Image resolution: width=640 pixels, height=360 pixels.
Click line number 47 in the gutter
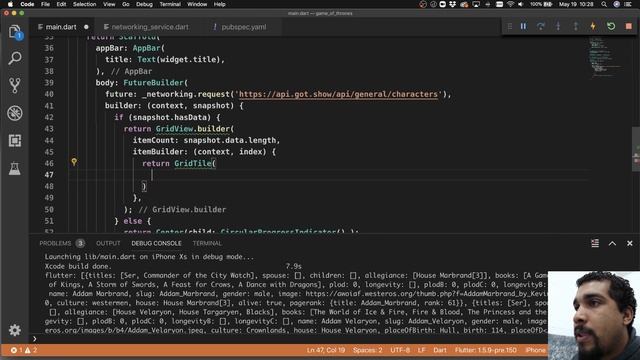pos(49,175)
